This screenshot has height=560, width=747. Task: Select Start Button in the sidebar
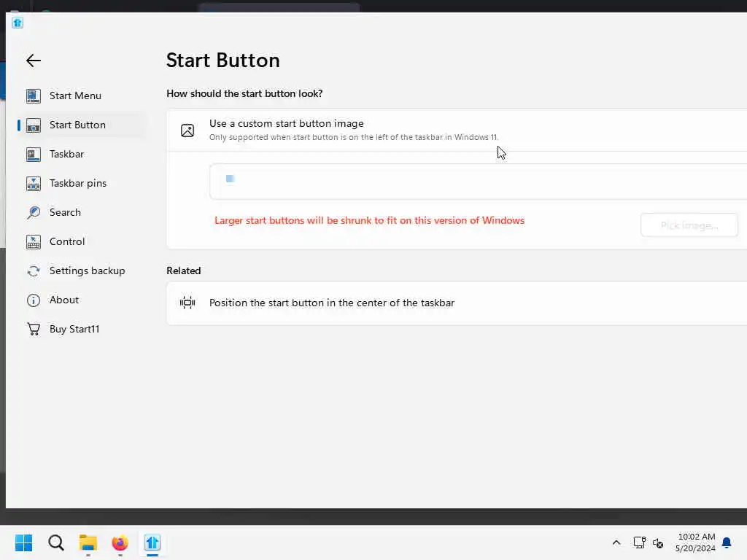(81, 125)
